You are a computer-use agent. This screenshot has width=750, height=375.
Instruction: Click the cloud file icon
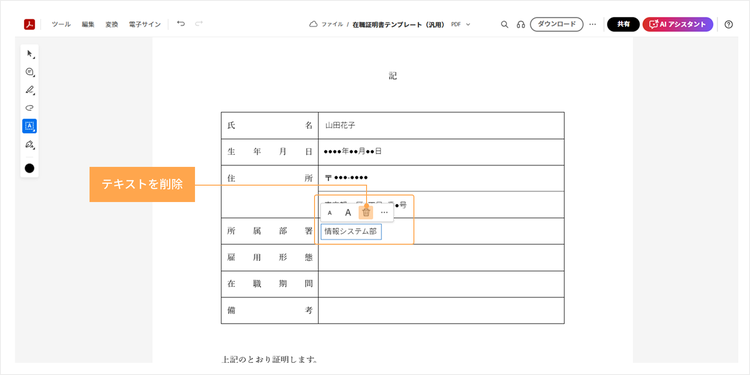(x=313, y=24)
